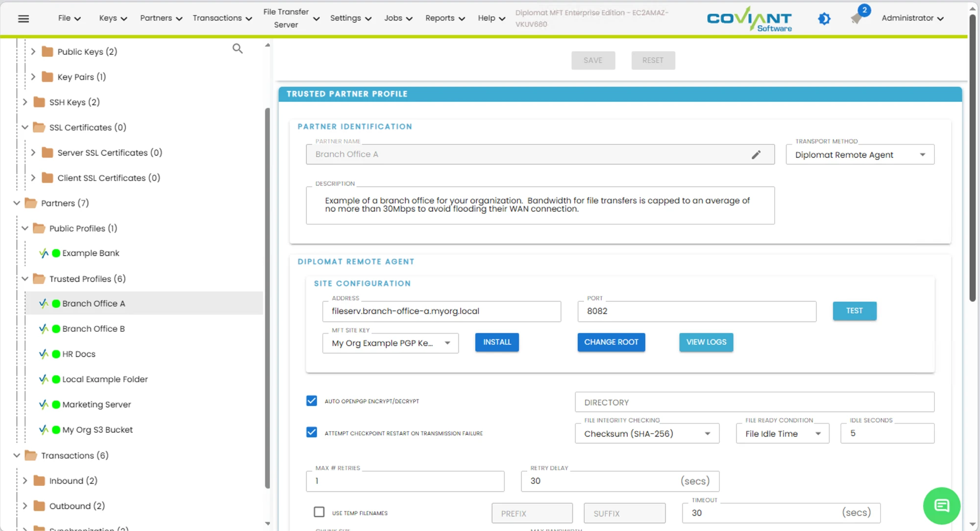This screenshot has width=980, height=531.
Task: Open the Transport Method dropdown
Action: 860,155
